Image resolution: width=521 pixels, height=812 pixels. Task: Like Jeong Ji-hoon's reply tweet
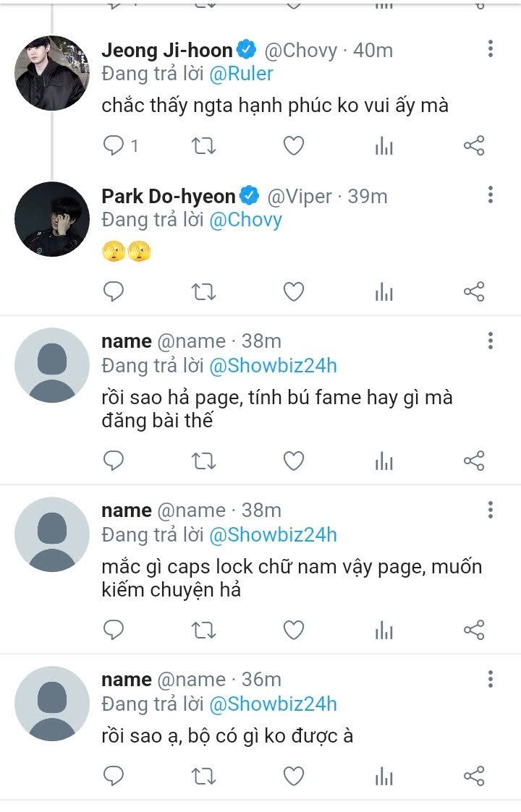click(293, 146)
